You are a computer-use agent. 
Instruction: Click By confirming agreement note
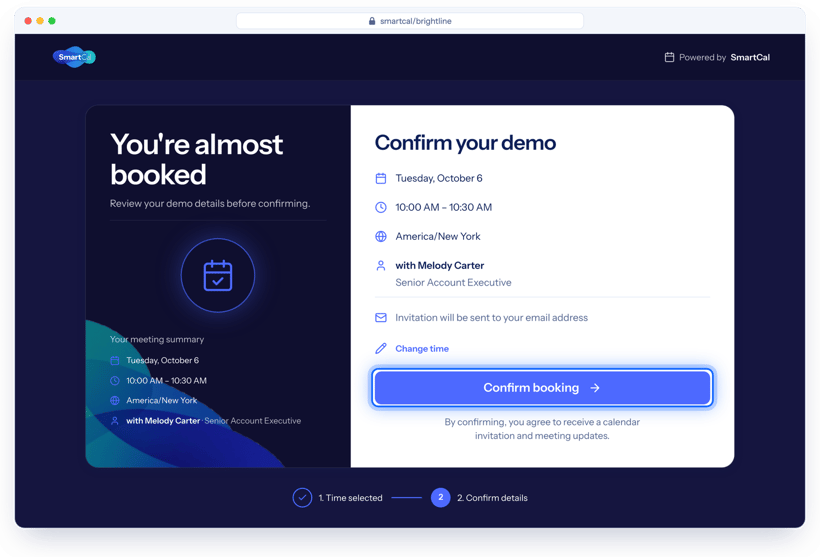tap(542, 429)
